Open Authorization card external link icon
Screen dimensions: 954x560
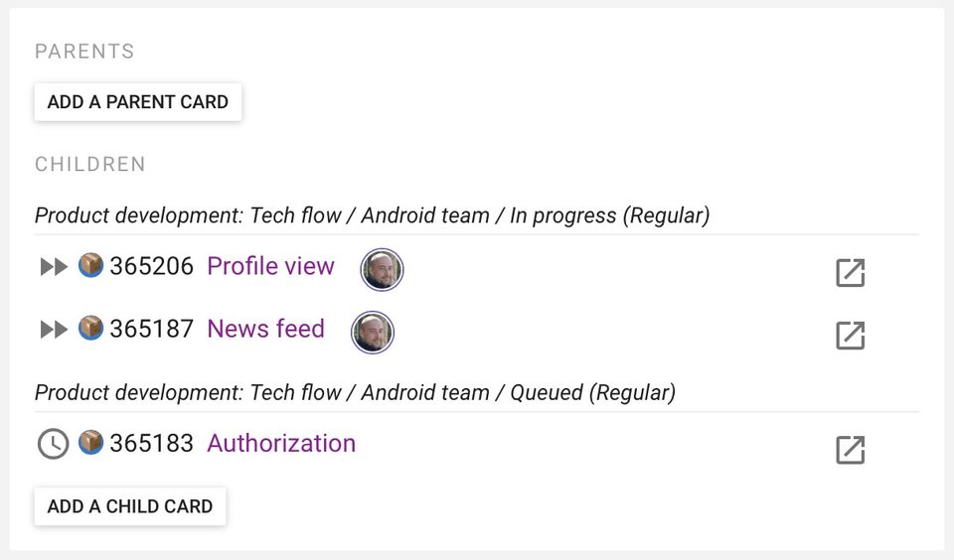pos(851,450)
